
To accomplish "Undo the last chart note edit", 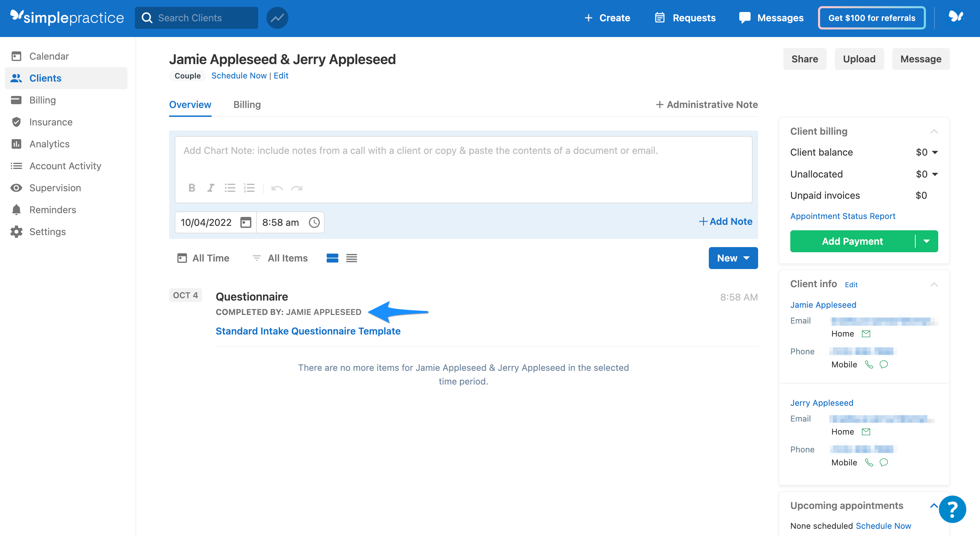I will [277, 188].
